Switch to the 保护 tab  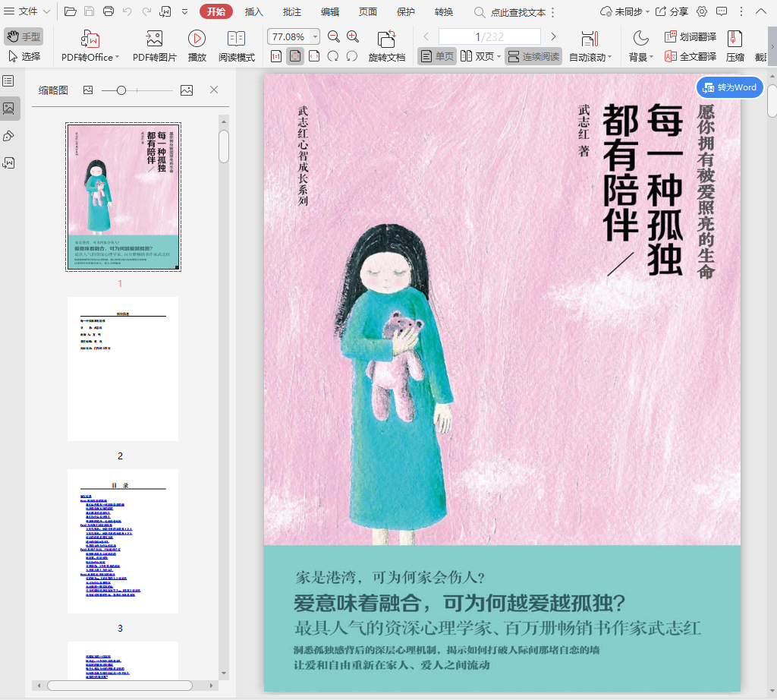tap(406, 12)
